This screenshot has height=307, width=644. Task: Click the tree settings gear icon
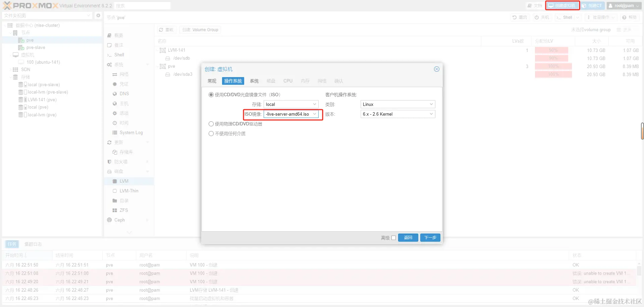98,15
